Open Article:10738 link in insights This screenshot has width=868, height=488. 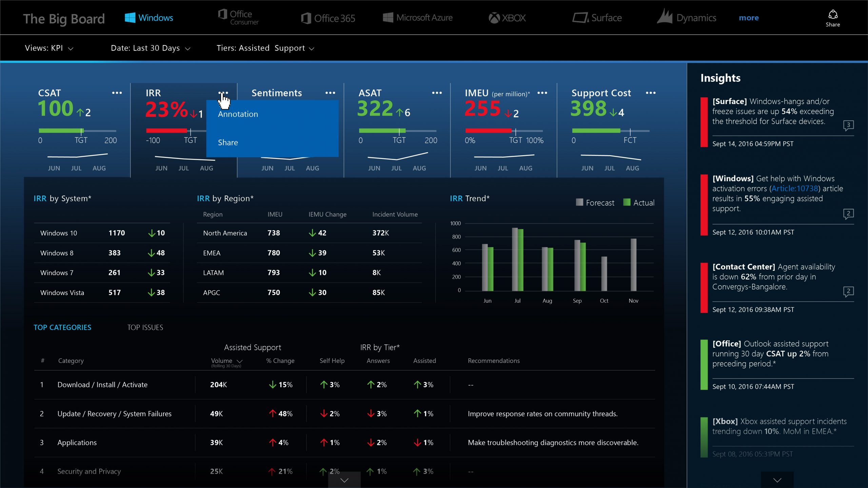click(794, 189)
